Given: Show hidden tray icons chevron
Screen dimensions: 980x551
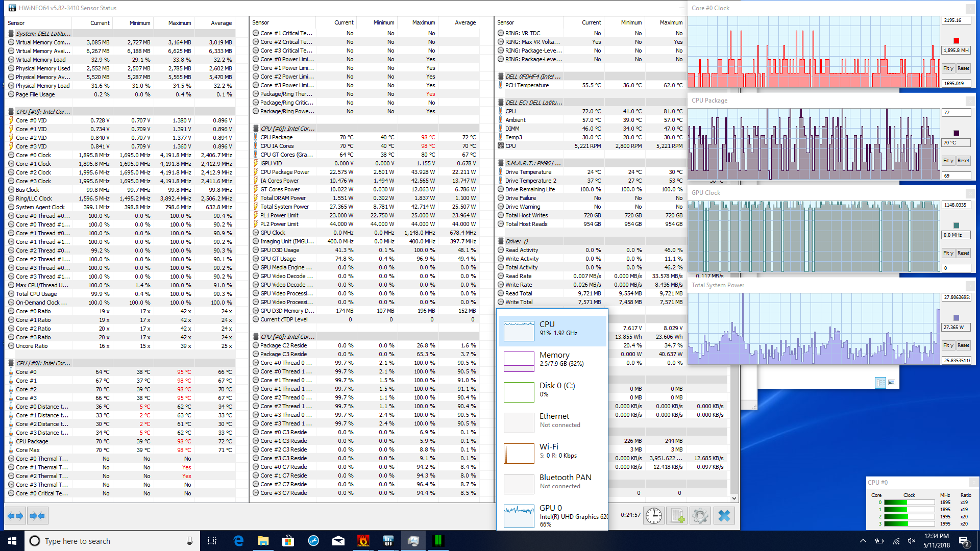Looking at the screenshot, I should [863, 541].
